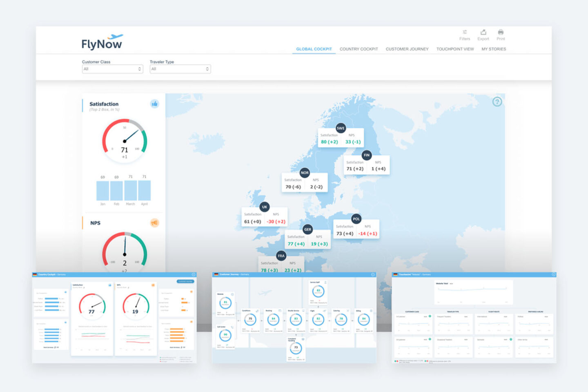Click the Satisfaction thumbs-up icon
The width and height of the screenshot is (588, 392).
pyautogui.click(x=154, y=104)
